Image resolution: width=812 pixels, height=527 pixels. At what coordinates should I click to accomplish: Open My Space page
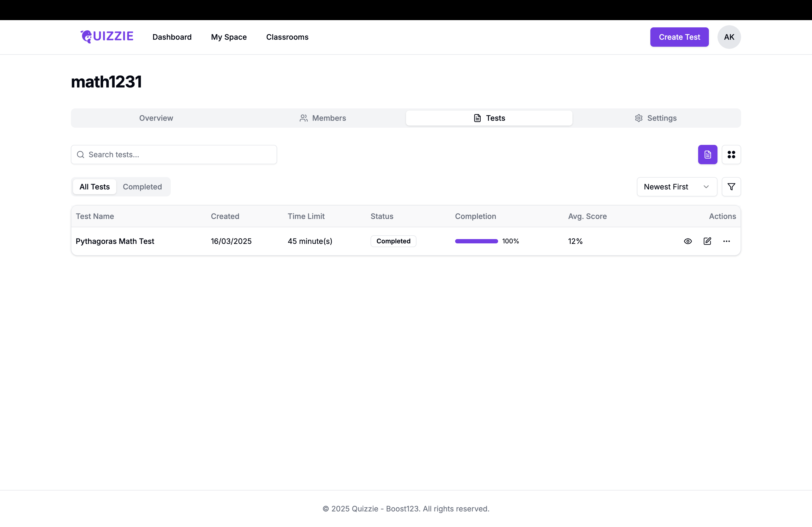click(x=229, y=37)
